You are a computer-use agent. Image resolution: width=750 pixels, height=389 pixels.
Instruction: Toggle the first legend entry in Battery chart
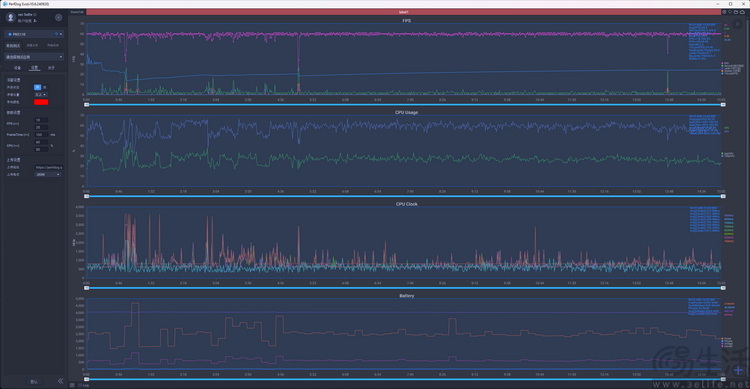coord(727,339)
